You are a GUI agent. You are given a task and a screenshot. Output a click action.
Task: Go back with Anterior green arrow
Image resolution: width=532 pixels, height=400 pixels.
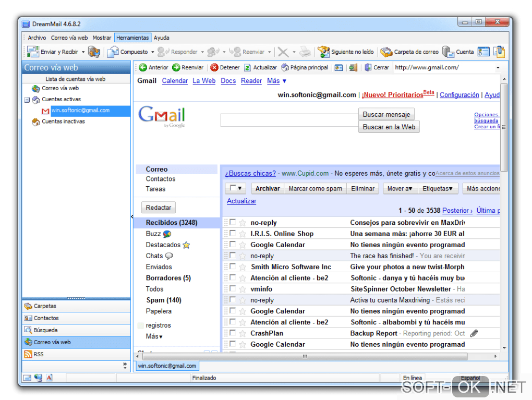point(143,67)
